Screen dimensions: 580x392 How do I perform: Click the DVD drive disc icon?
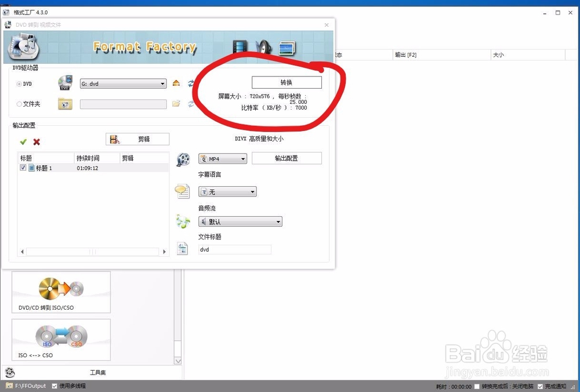coord(66,83)
